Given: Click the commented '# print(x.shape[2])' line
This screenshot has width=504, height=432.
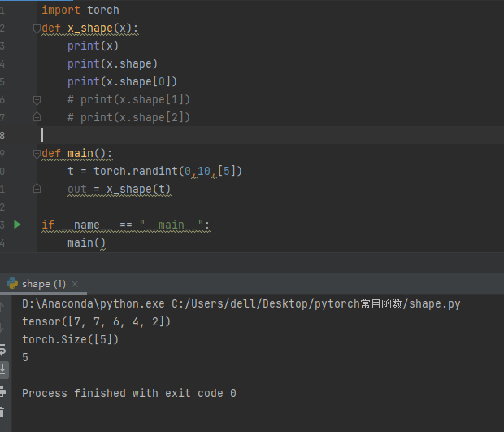Looking at the screenshot, I should tap(128, 117).
